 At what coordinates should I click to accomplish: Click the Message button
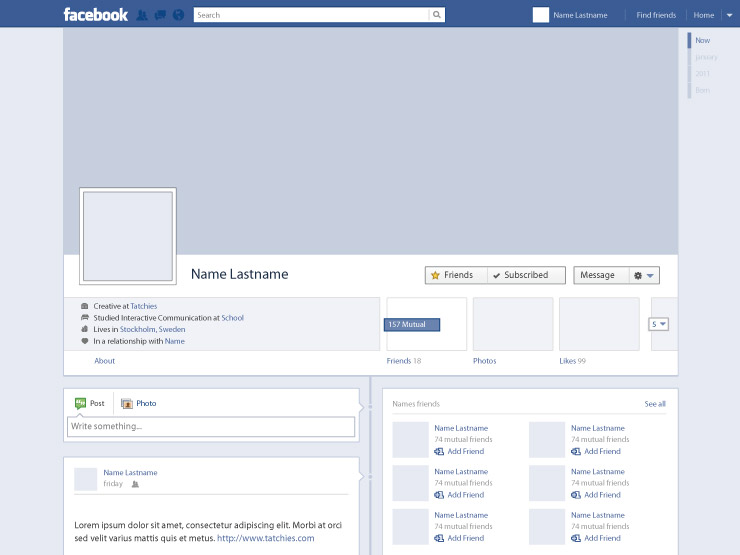coord(601,275)
